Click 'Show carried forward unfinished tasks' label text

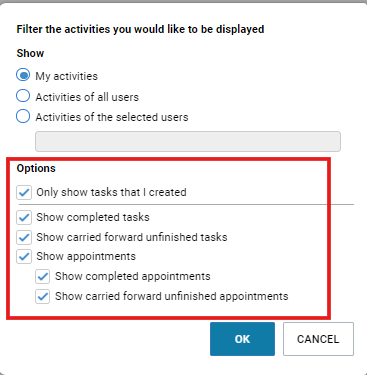click(x=132, y=237)
